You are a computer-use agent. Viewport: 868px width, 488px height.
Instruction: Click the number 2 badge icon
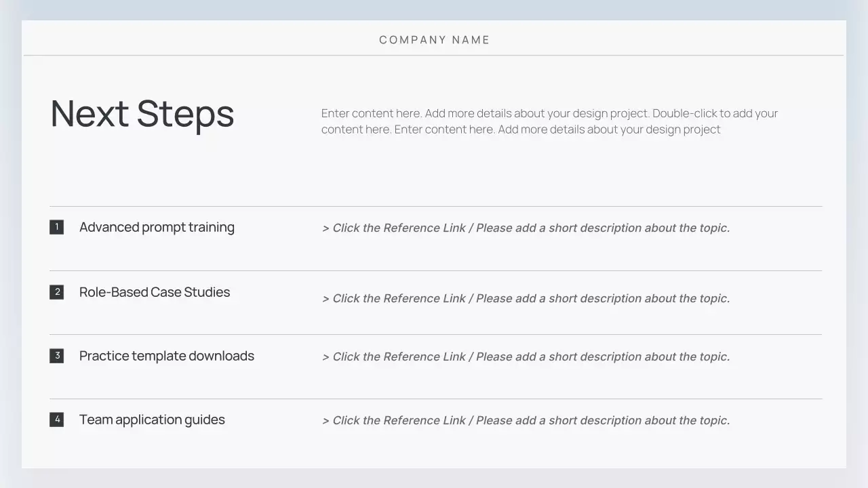(x=57, y=292)
